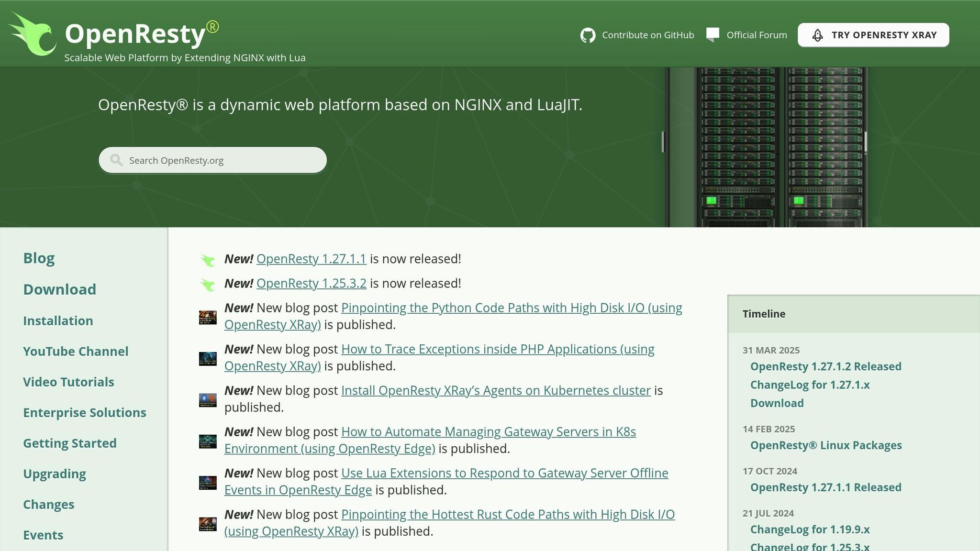Click bird icon beside OpenResty 1.25.3.2 news

point(208,284)
